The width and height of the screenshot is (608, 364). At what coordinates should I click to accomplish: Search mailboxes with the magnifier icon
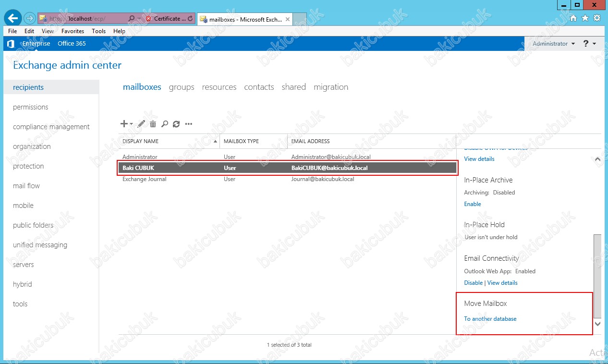pos(165,124)
